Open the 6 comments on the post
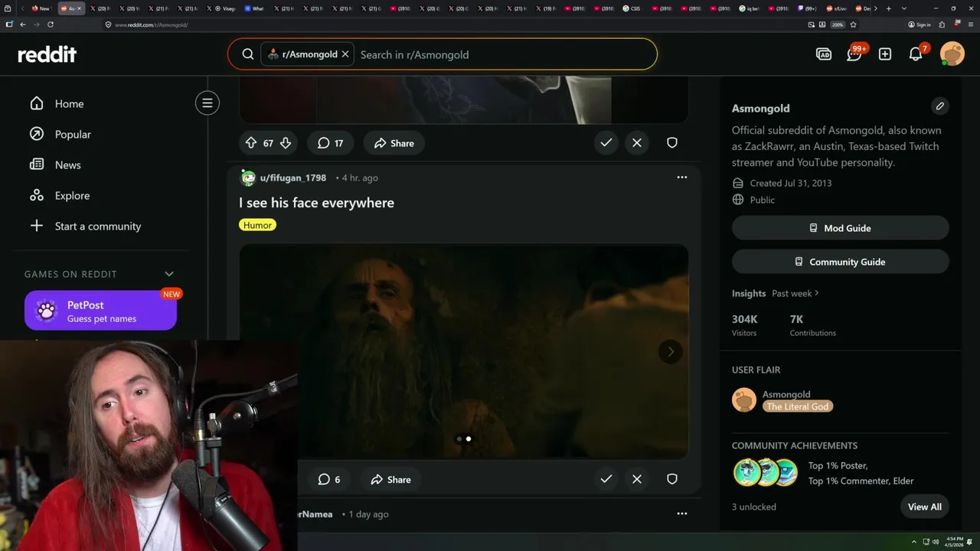This screenshot has height=551, width=980. (329, 480)
